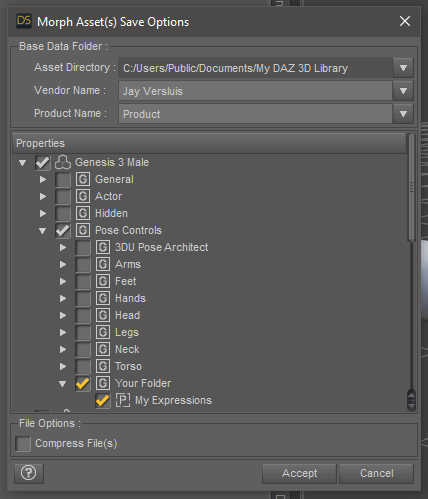The image size is (428, 499).
Task: Expand the Hands group arrow
Action: [x=63, y=298]
